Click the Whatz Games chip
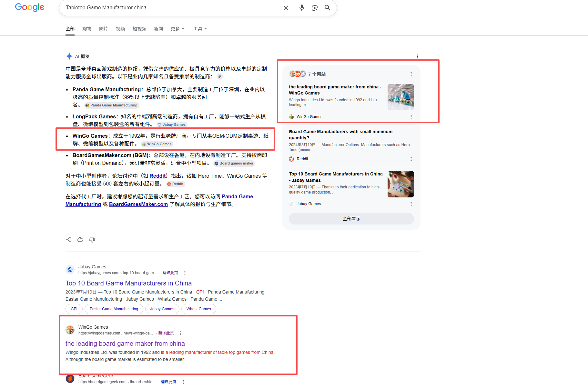This screenshot has height=389, width=588. [198, 309]
